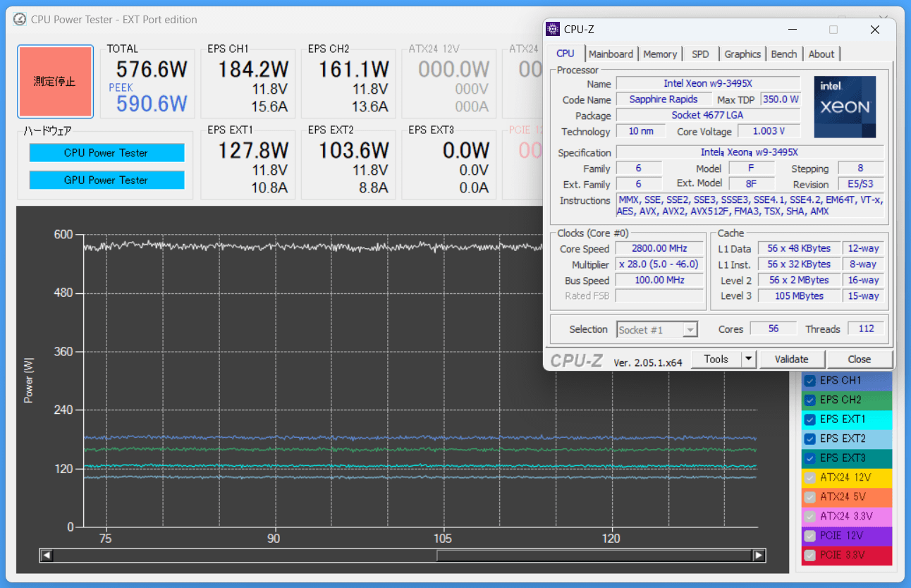
Task: Enable the PCIE 3.3V graph checkbox
Action: coord(809,556)
